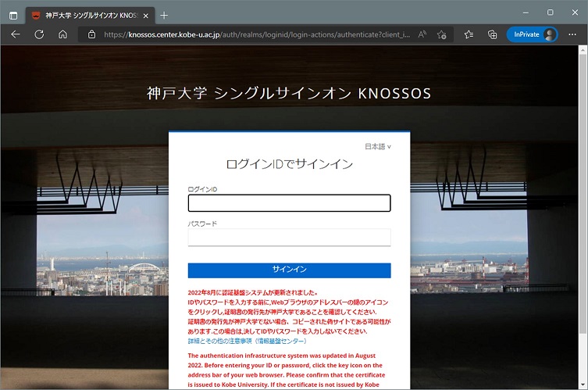Open the Collections icon

coord(492,34)
